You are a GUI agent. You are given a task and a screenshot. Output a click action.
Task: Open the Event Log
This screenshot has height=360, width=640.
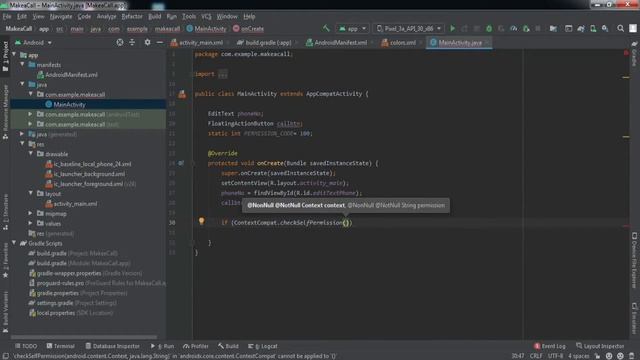(549, 346)
